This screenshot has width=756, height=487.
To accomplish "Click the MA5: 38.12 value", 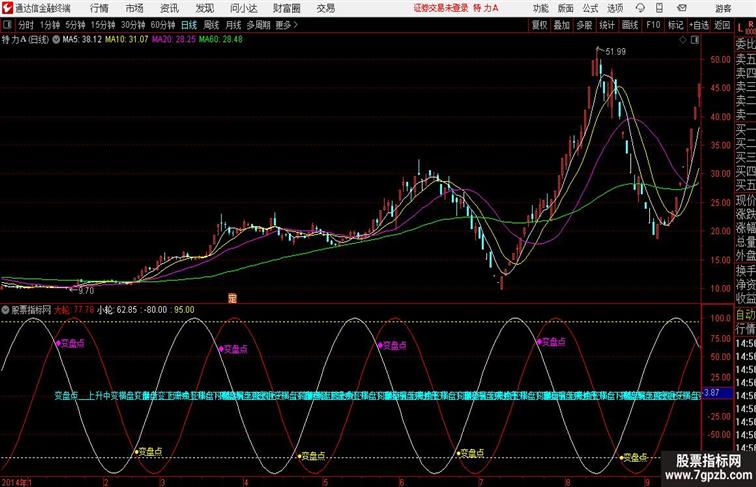I will (82, 40).
